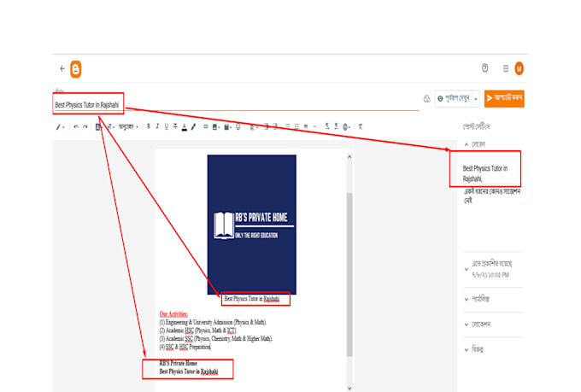Click the editor vertical scrollbar thumb
This screenshot has width=581, height=392.
coord(349,274)
